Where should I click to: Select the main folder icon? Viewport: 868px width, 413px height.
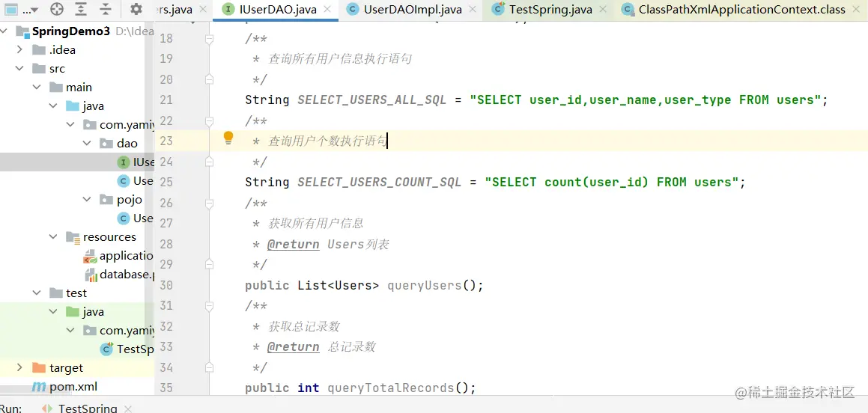click(x=56, y=88)
